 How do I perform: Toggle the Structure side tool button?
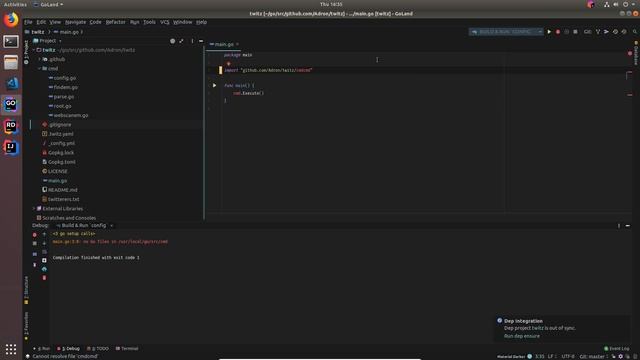pyautogui.click(x=26, y=290)
